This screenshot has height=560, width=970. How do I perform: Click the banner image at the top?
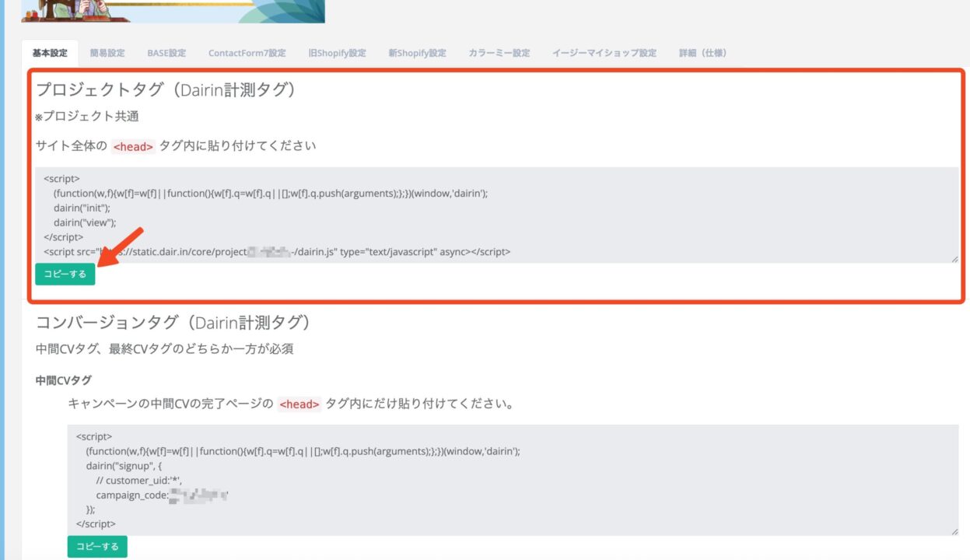173,11
